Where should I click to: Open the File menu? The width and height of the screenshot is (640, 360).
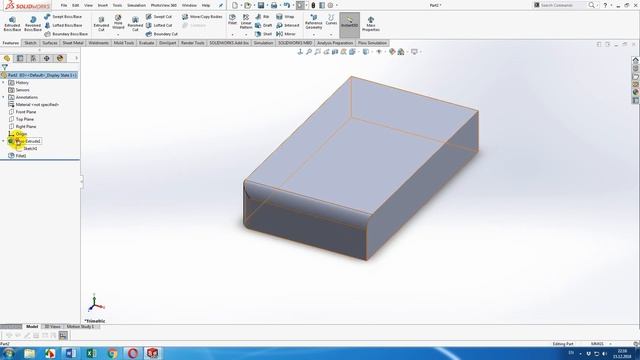click(64, 5)
